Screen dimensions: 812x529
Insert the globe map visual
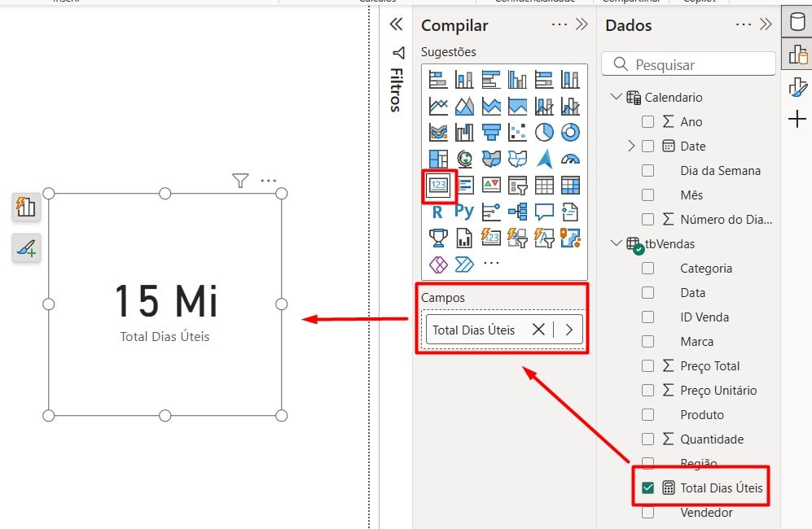[x=464, y=159]
